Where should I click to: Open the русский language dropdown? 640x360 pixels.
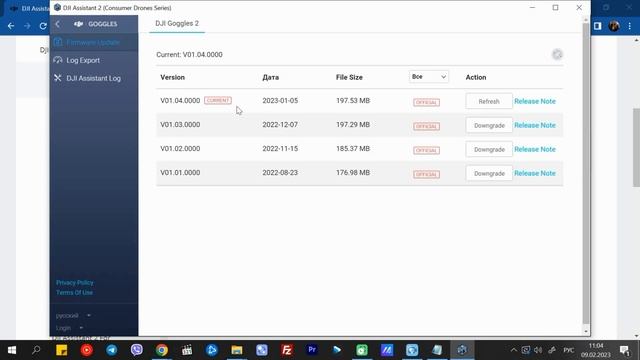click(x=73, y=316)
